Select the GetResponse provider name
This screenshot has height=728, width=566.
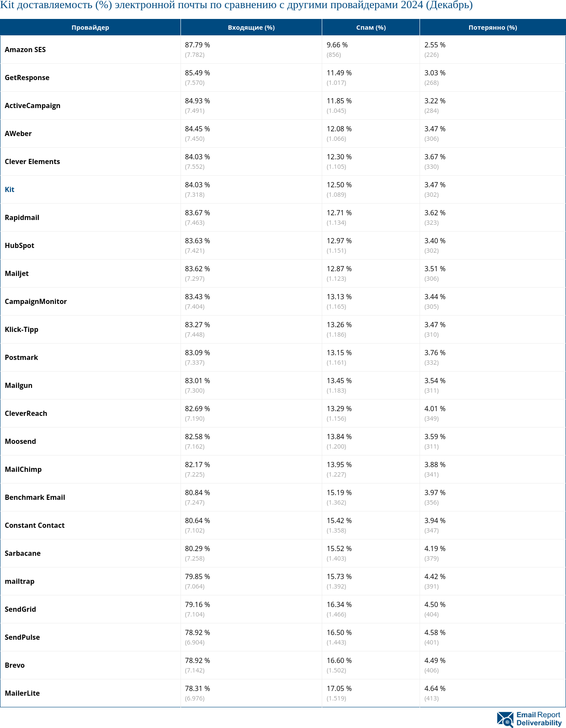(x=27, y=77)
